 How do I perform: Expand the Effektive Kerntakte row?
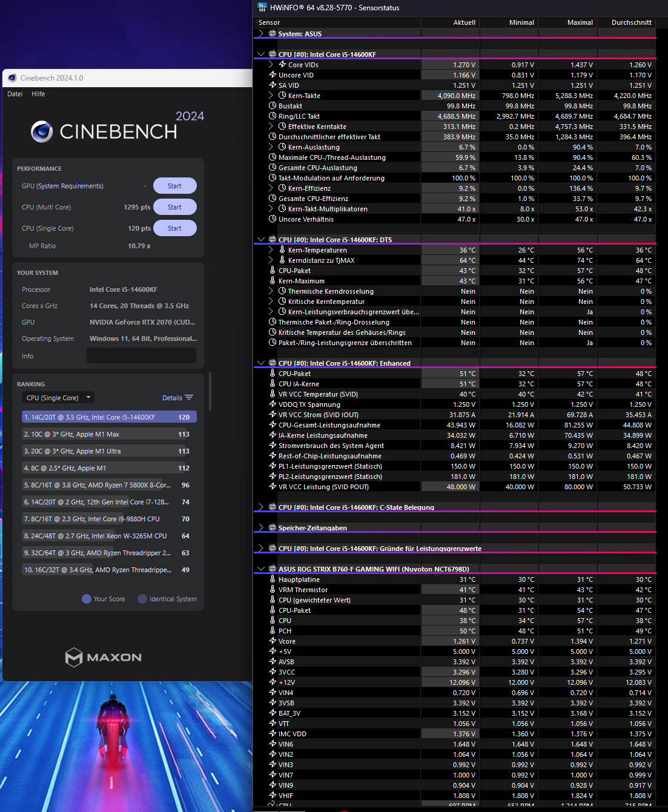[x=271, y=127]
